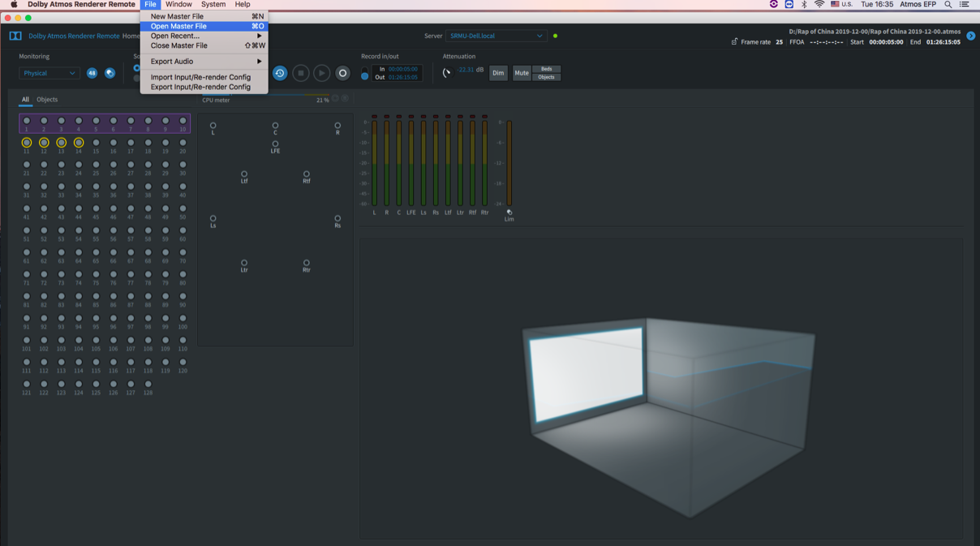Toggle the Dim button
This screenshot has height=546, width=980.
pyautogui.click(x=498, y=73)
